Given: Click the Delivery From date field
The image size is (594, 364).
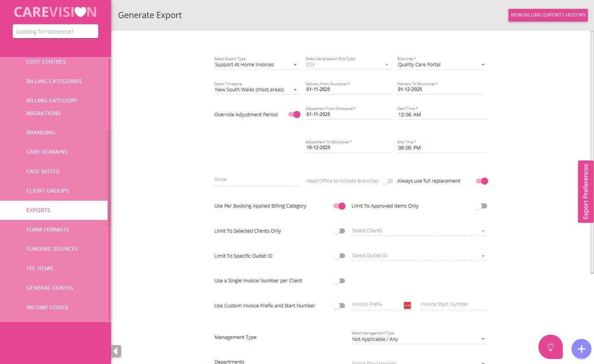Looking at the screenshot, I should (348, 89).
